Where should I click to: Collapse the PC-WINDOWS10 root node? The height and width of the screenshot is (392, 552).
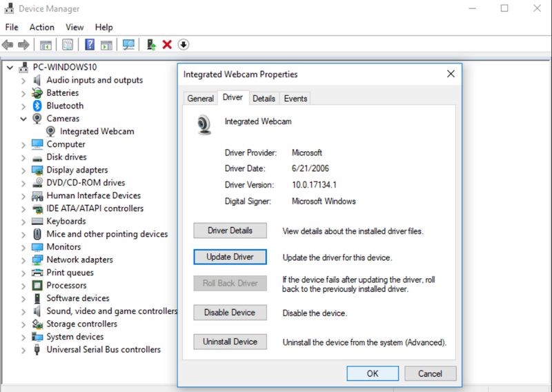click(10, 67)
